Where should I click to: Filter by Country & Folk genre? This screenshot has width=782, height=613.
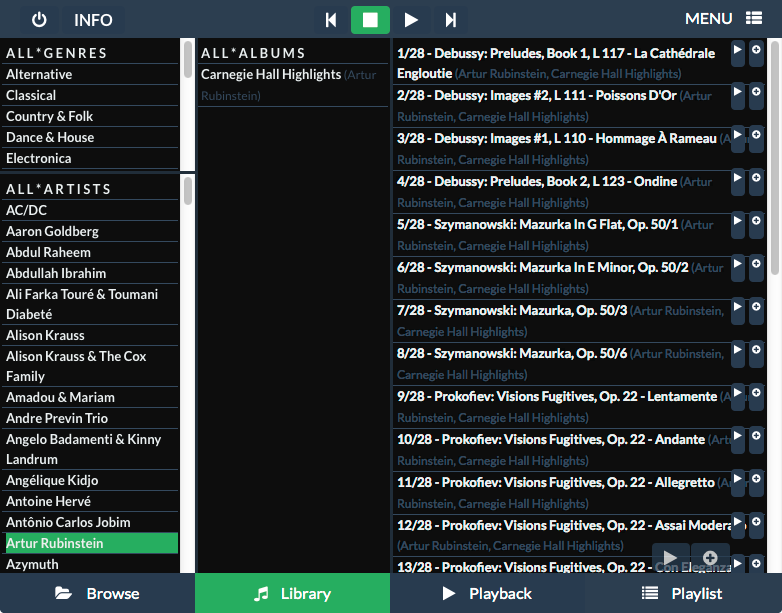coord(90,116)
